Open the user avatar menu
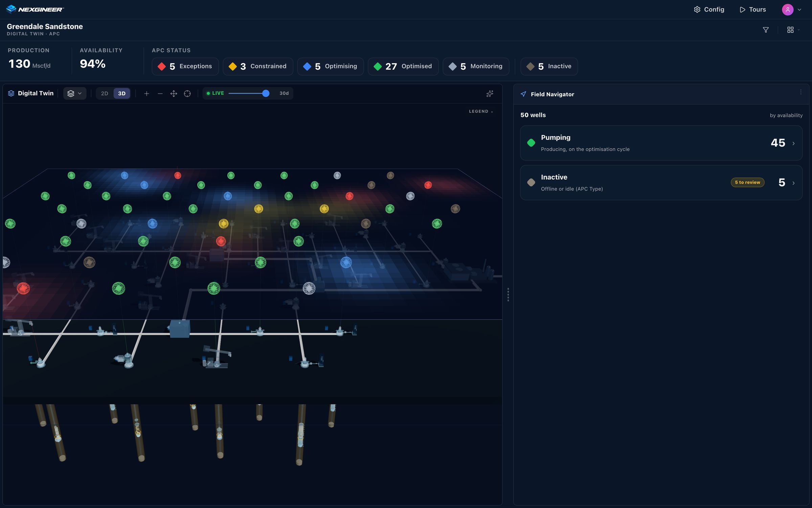Viewport: 812px width, 508px height. [788, 9]
